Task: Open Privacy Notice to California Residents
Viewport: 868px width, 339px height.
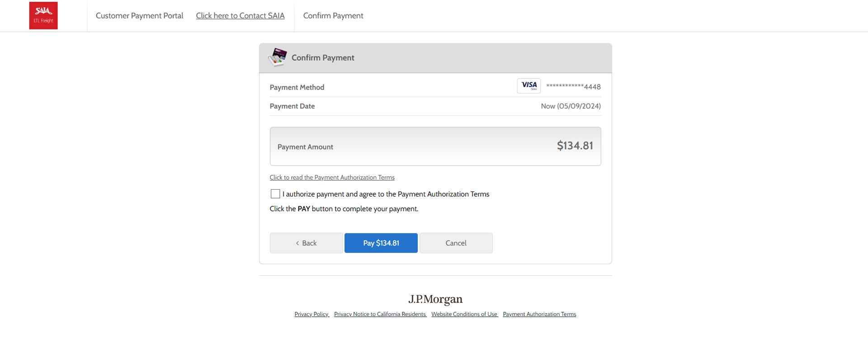Action: 380,314
